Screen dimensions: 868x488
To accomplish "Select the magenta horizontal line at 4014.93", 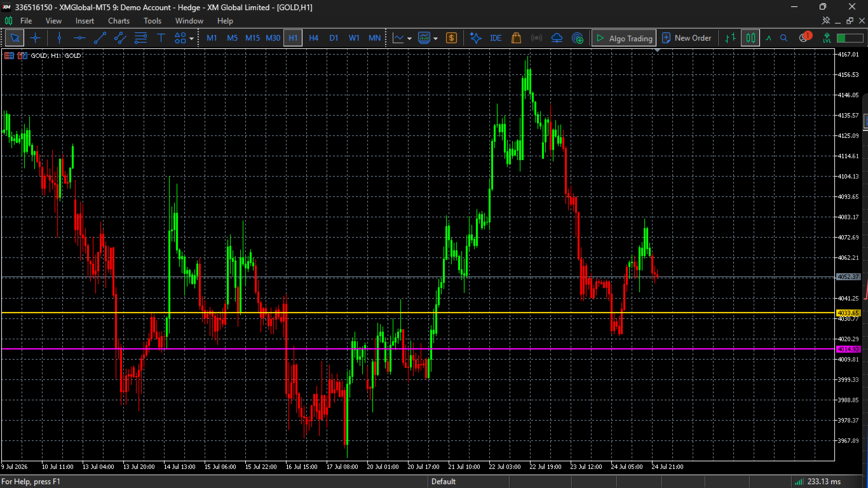I will tap(417, 349).
